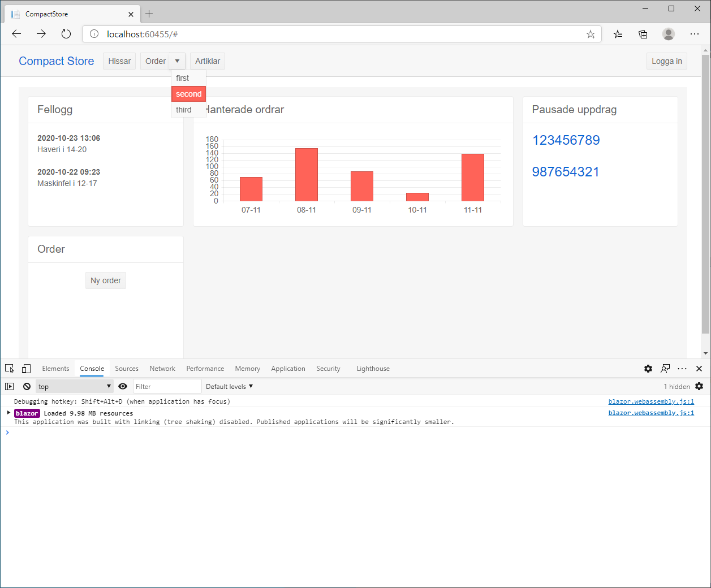
Task: Open console settings gear near hidden count
Action: [699, 387]
